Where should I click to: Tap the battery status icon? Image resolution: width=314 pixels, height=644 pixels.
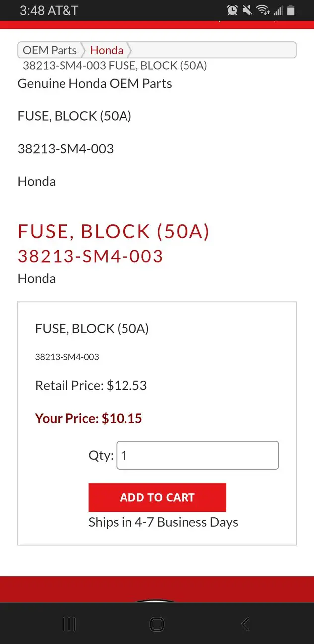[x=291, y=10]
